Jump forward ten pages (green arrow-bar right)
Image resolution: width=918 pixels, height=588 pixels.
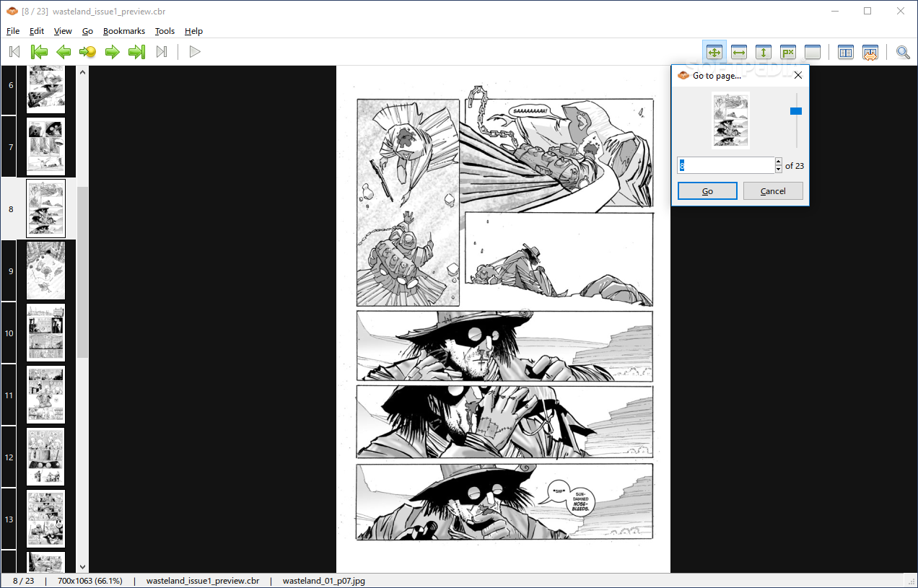point(136,52)
